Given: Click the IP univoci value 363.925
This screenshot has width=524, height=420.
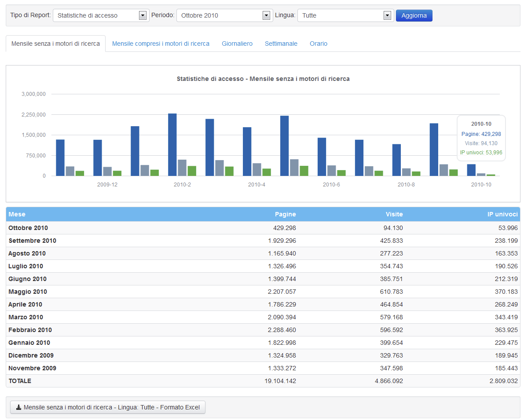Looking at the screenshot, I should [506, 330].
